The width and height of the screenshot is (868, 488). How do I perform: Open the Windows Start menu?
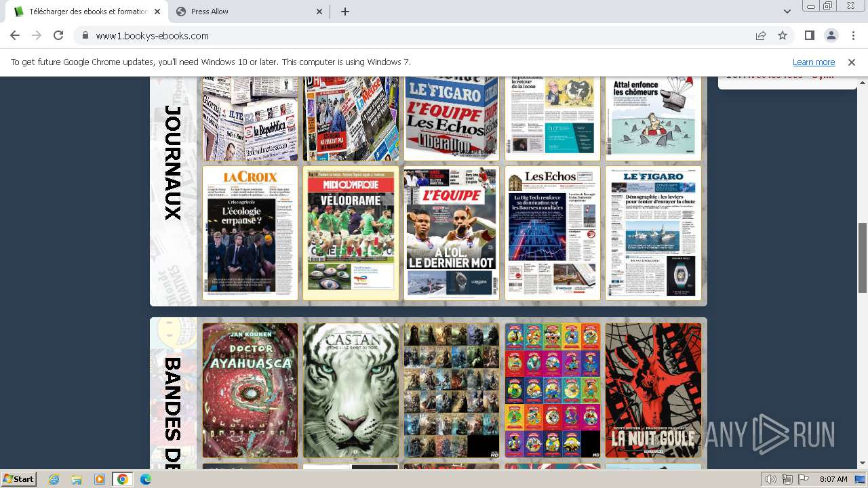(18, 479)
